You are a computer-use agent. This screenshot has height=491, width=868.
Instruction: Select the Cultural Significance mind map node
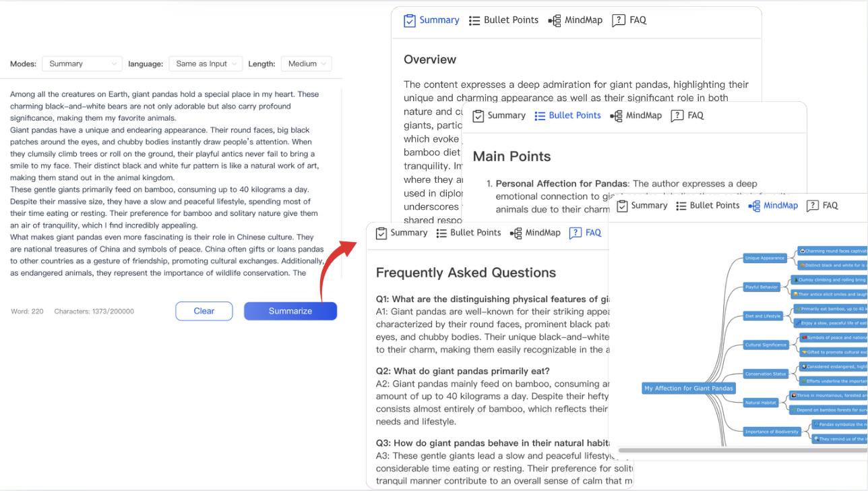point(766,345)
